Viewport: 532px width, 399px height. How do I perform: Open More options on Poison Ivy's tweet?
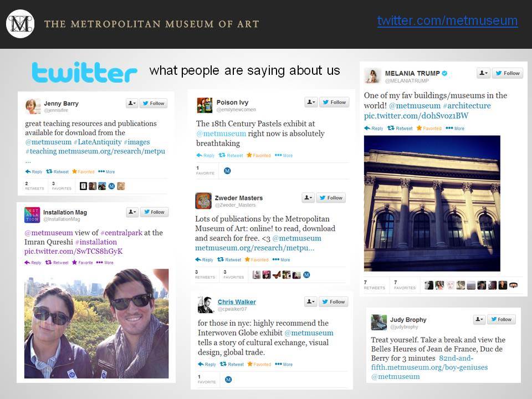click(284, 155)
